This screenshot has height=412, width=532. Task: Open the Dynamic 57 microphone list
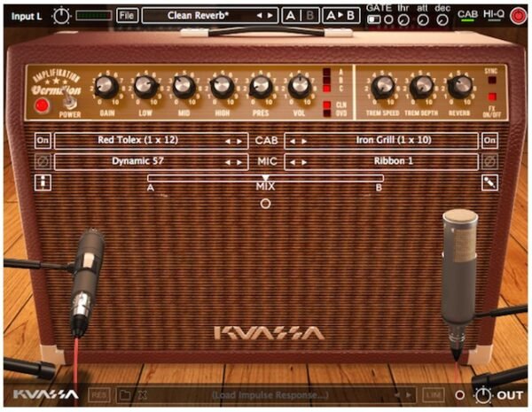point(151,162)
